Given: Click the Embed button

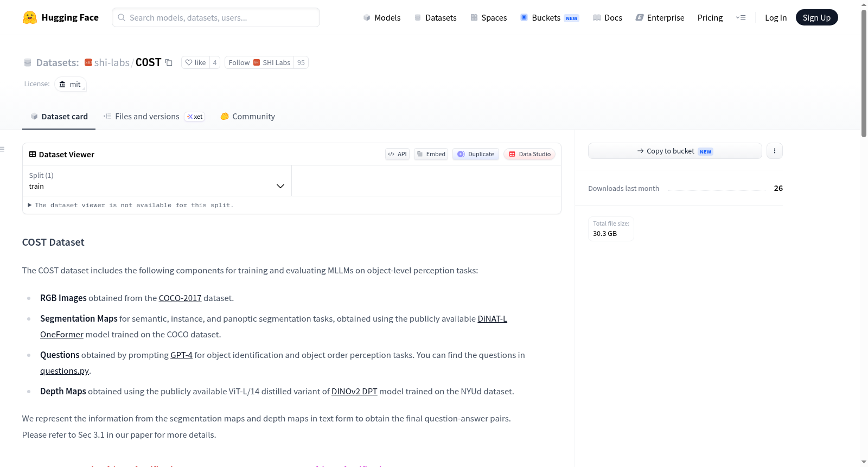Looking at the screenshot, I should coord(431,154).
